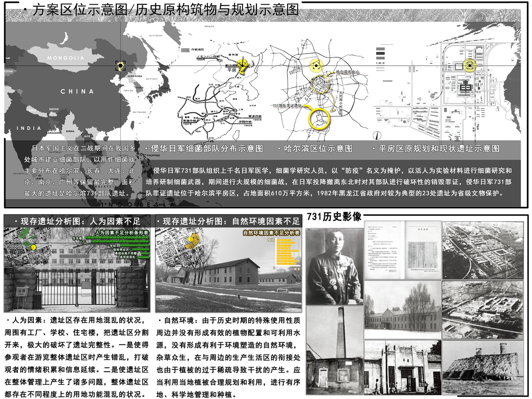This screenshot has width=532, height=399.
Task: Click the main title 方案区位示意图
Action: click(80, 10)
